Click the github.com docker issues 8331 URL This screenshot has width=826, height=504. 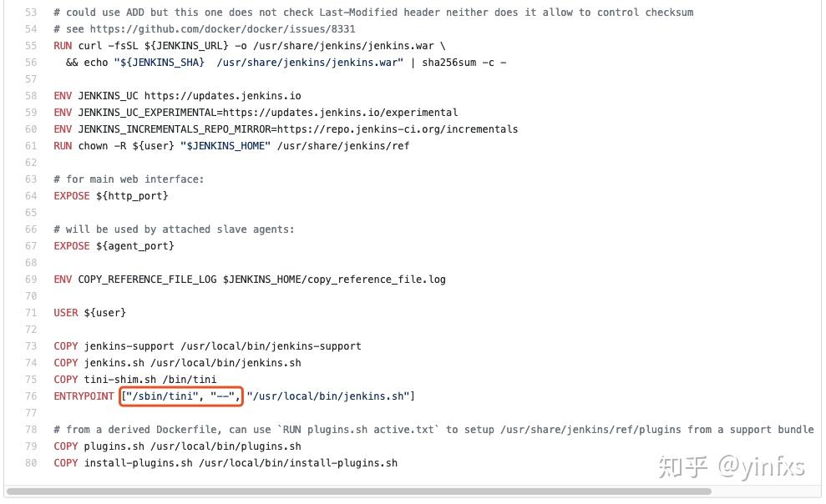point(231,29)
